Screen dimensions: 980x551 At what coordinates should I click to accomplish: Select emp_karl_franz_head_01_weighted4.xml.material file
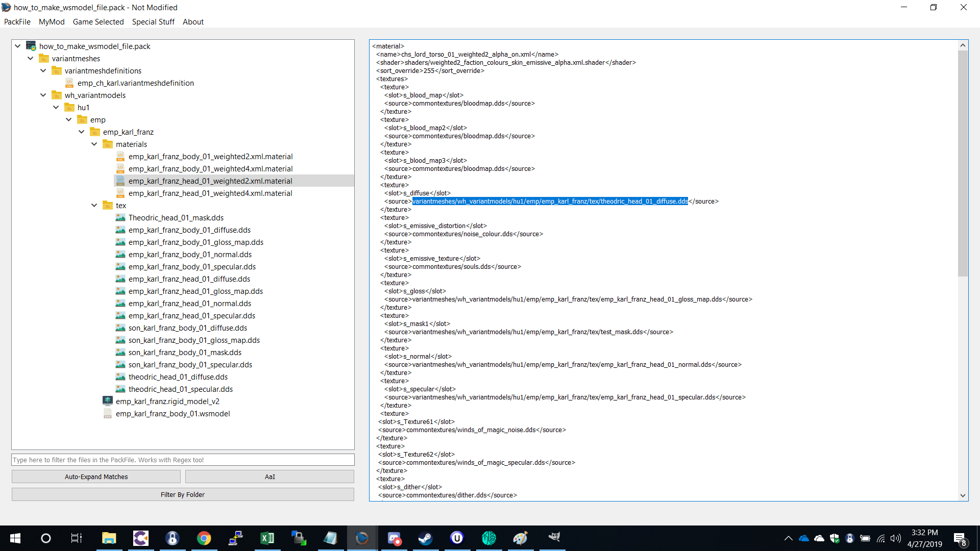(x=210, y=193)
